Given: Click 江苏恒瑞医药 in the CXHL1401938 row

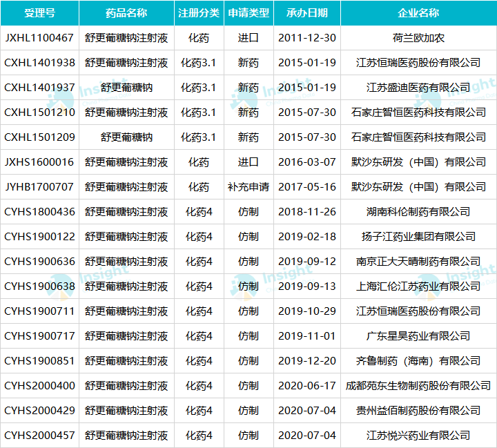Looking at the screenshot, I should click(x=387, y=63).
